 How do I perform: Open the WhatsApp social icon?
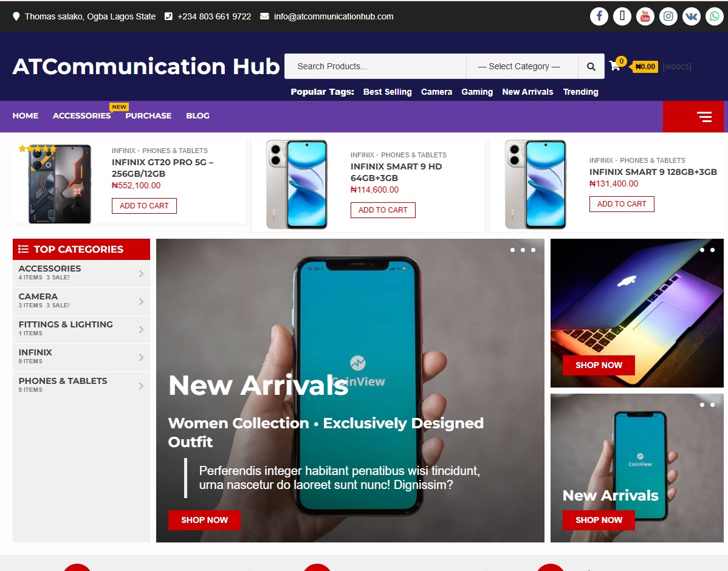click(715, 17)
